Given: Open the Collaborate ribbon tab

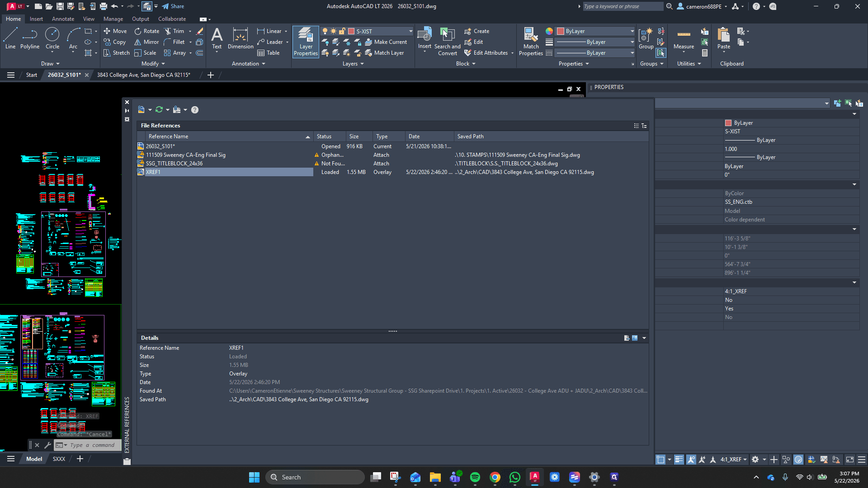Looking at the screenshot, I should point(172,19).
